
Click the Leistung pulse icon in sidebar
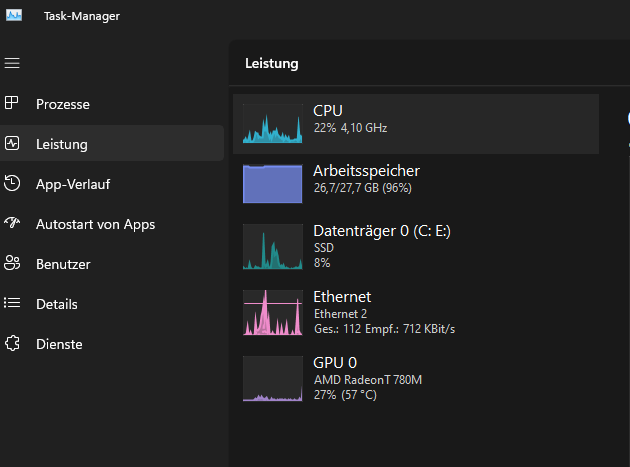[x=12, y=143]
